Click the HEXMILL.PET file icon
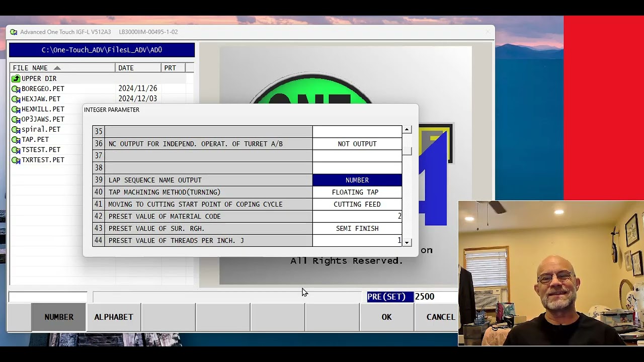 tap(16, 109)
